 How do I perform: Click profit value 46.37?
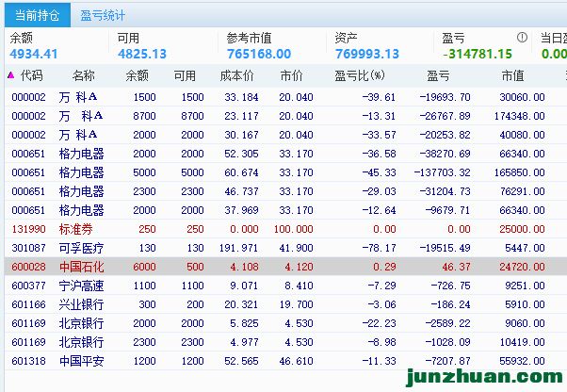(456, 267)
